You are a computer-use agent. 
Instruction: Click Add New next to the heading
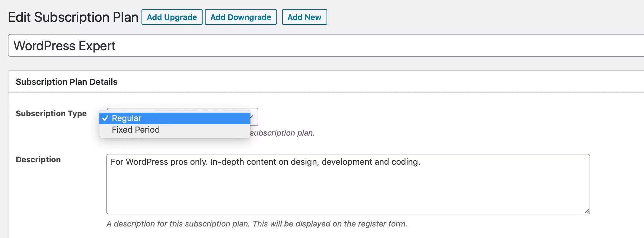coord(304,17)
